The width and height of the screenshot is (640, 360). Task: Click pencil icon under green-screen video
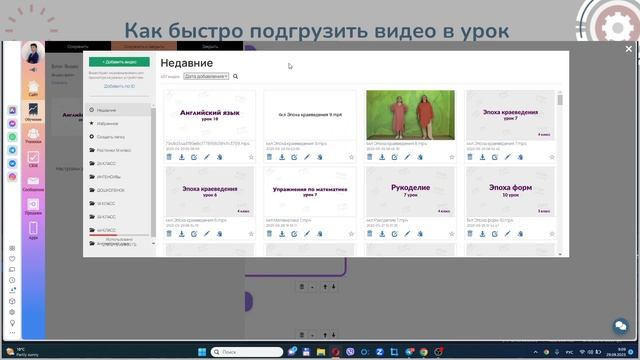coord(407,157)
